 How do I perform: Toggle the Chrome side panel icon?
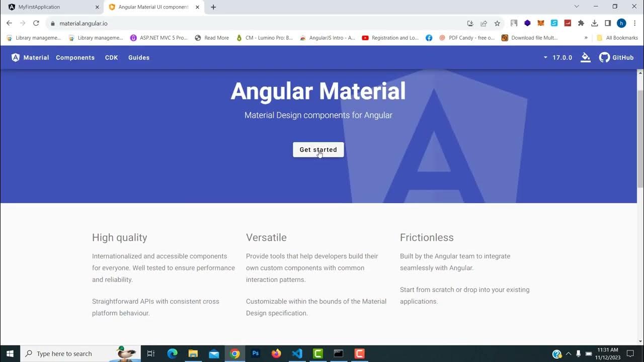click(x=608, y=23)
